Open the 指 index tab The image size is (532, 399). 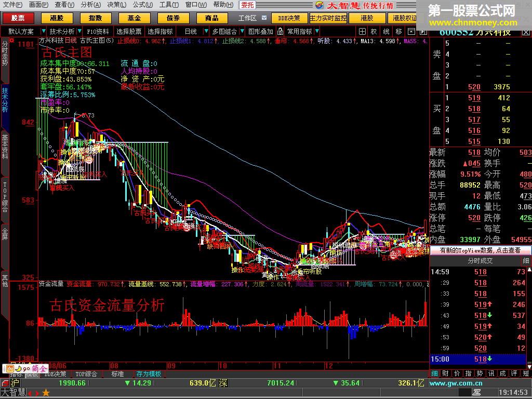click(x=468, y=374)
